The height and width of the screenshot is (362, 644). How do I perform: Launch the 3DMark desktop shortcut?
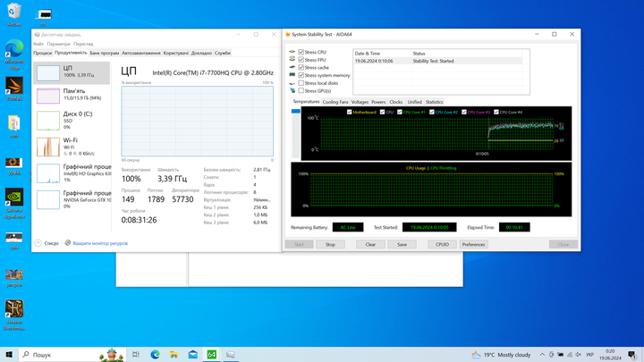(x=14, y=88)
